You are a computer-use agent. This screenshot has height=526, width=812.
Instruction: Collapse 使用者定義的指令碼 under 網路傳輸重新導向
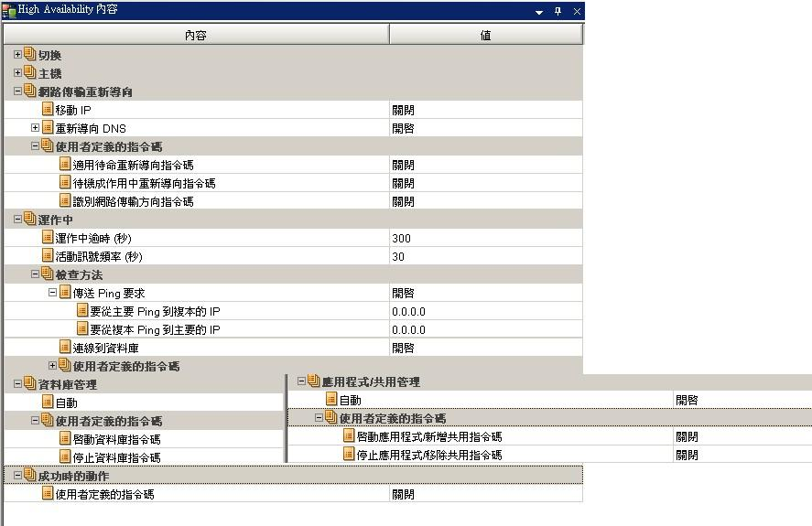point(35,146)
